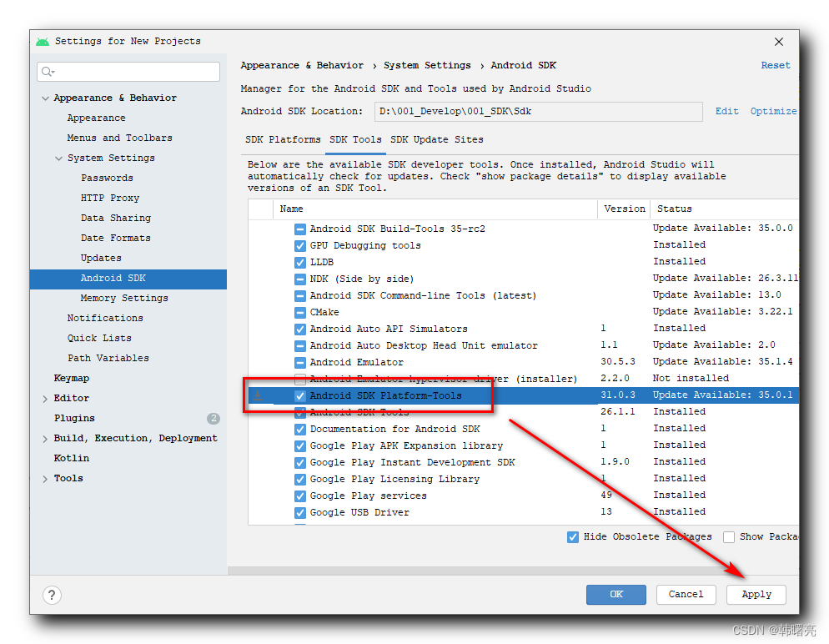Open Memory Settings page
The height and width of the screenshot is (644, 829).
[x=124, y=299]
